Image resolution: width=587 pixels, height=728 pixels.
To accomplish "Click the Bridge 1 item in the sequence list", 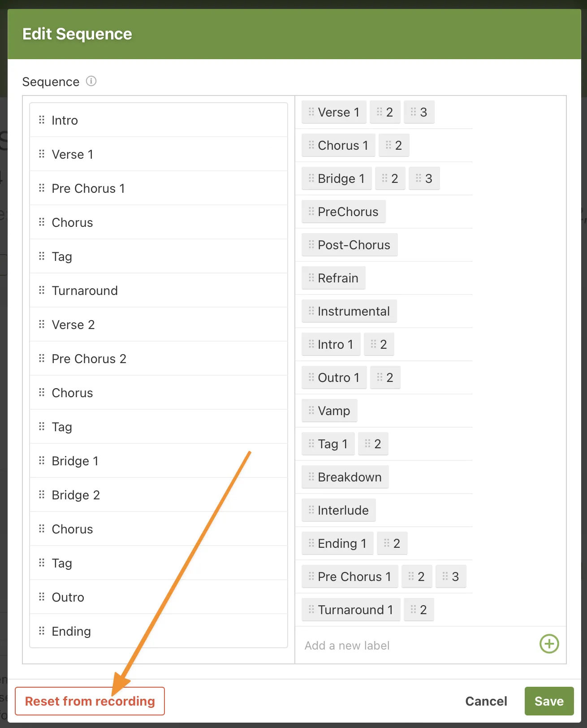I will 75,461.
